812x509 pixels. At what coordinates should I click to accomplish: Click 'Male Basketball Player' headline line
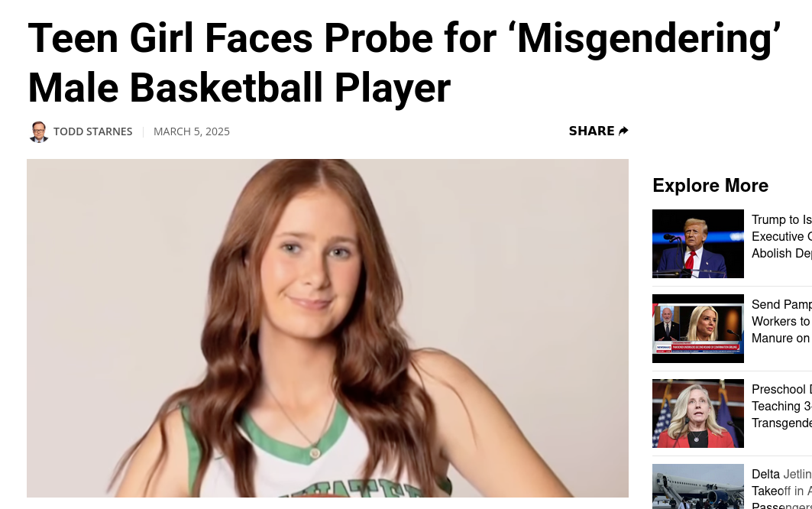click(239, 88)
